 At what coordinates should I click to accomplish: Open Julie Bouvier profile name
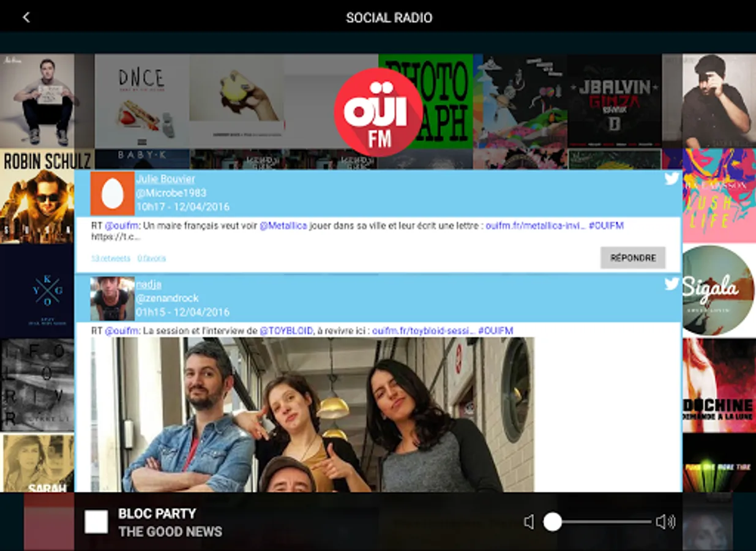(x=165, y=179)
